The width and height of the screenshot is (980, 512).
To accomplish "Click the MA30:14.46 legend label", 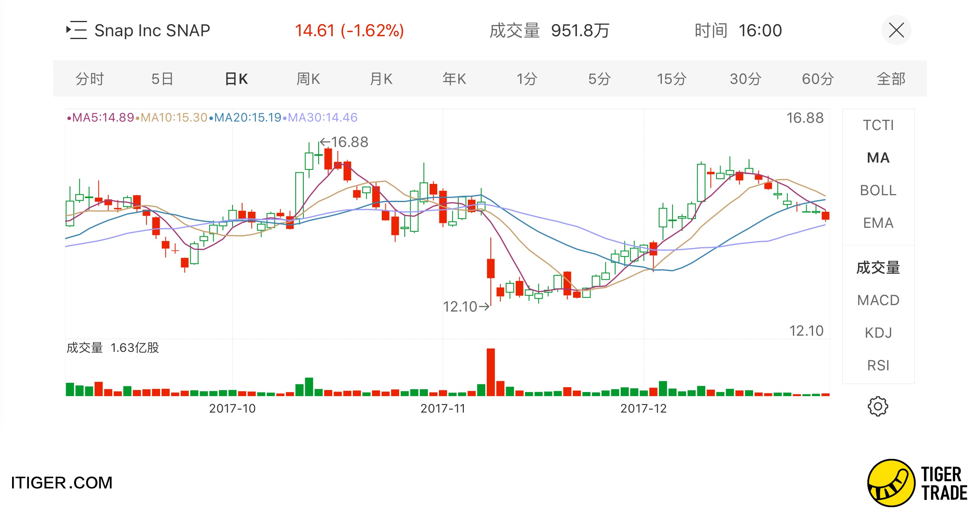I will [x=320, y=118].
